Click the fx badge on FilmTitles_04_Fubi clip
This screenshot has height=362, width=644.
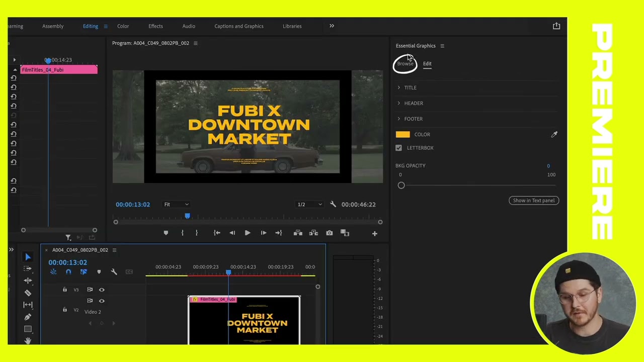[x=195, y=299]
